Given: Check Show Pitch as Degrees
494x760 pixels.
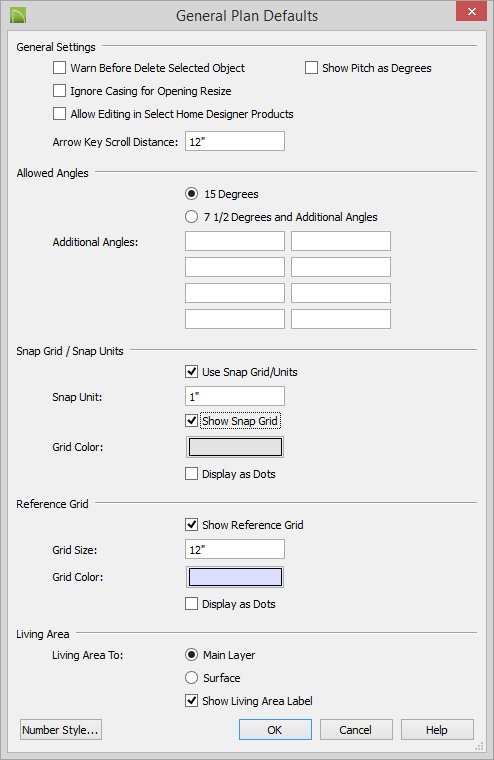Looking at the screenshot, I should [311, 67].
